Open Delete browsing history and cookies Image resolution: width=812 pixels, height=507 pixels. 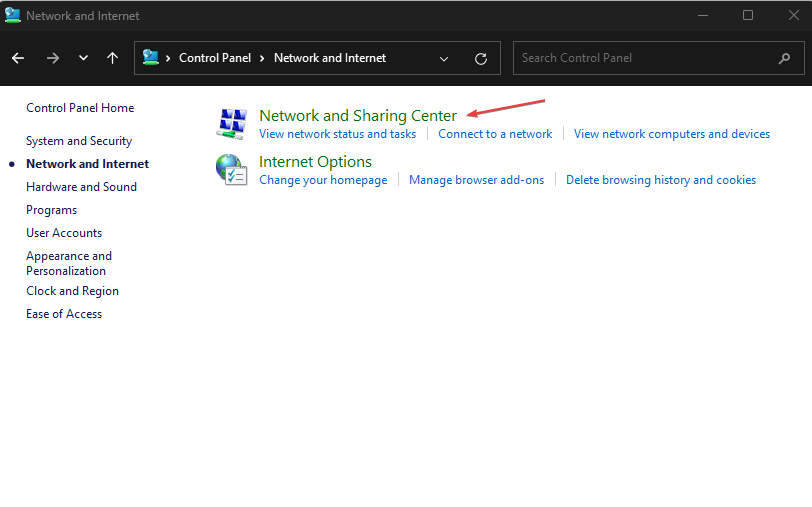660,180
